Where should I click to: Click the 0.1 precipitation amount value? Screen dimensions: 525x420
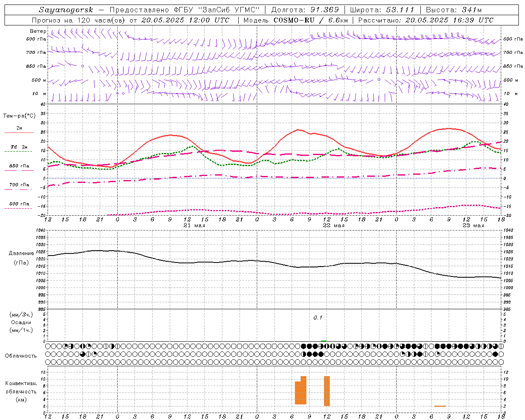(x=318, y=317)
